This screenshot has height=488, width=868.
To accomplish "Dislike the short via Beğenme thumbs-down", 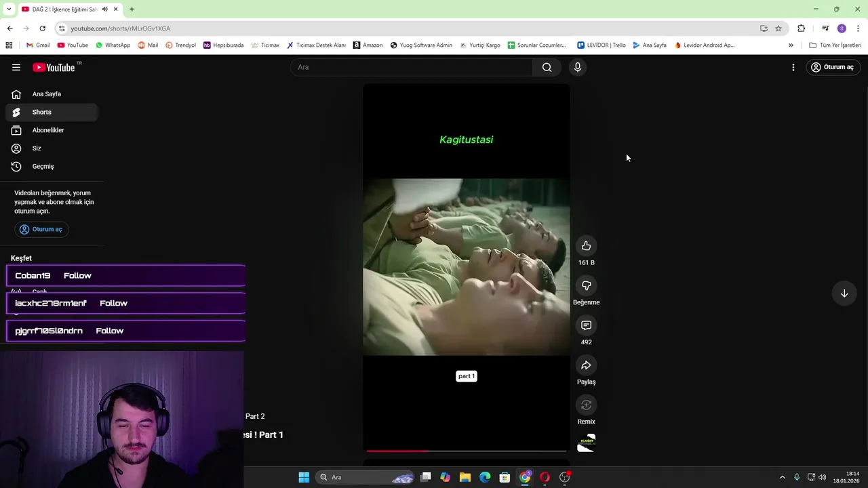I will pyautogui.click(x=586, y=286).
